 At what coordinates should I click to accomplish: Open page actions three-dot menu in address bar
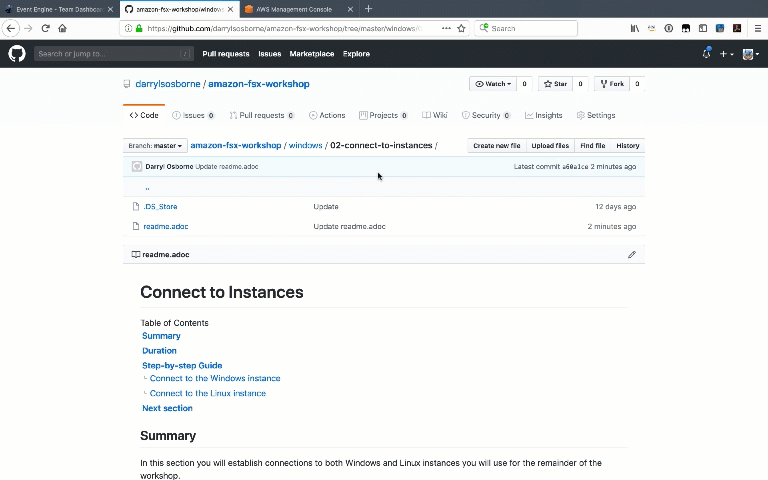point(446,28)
